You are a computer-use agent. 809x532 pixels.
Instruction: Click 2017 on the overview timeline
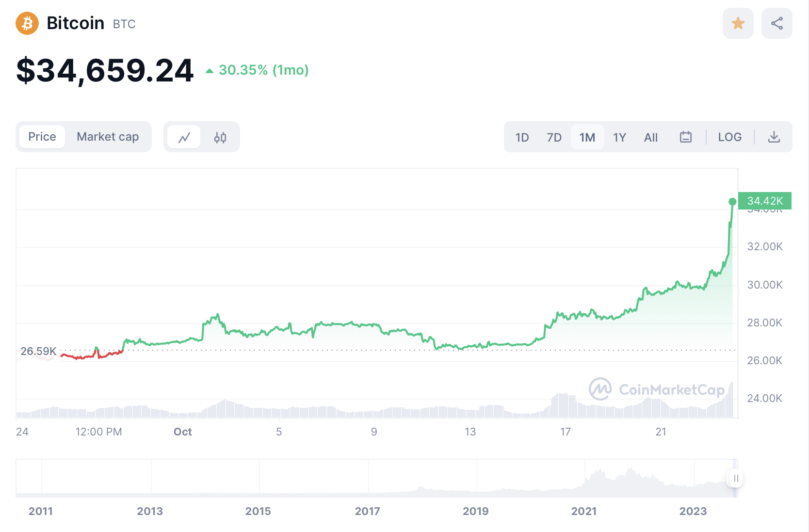367,511
